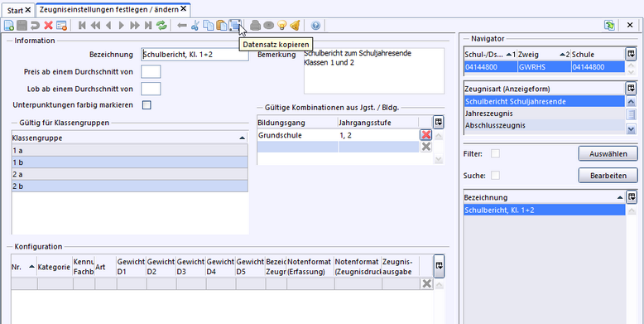
Task: Jump to the first record
Action: point(82,26)
